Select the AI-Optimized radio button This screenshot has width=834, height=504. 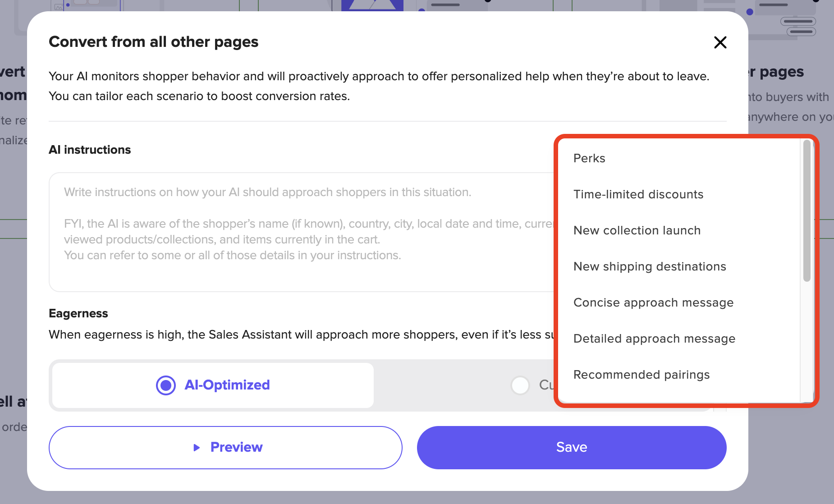coord(166,385)
